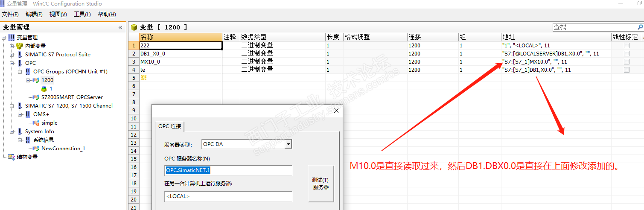The image size is (644, 210).
Task: Click the System Info channel icon
Action: click(x=20, y=131)
